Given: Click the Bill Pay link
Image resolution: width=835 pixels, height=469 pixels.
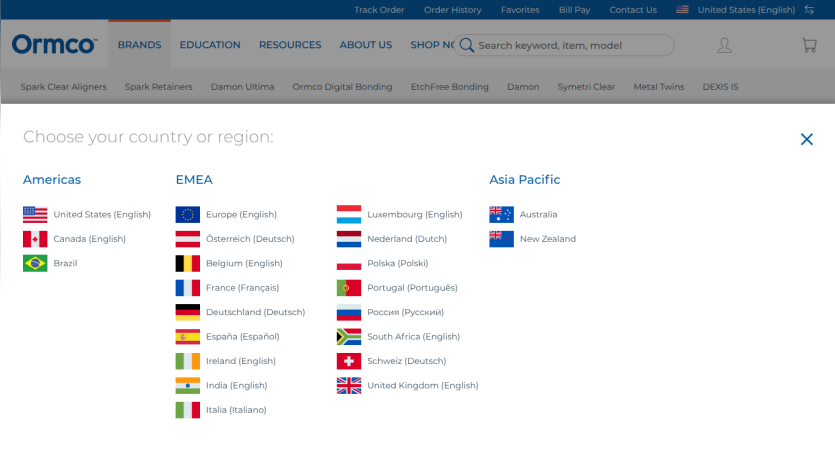Looking at the screenshot, I should coord(575,10).
